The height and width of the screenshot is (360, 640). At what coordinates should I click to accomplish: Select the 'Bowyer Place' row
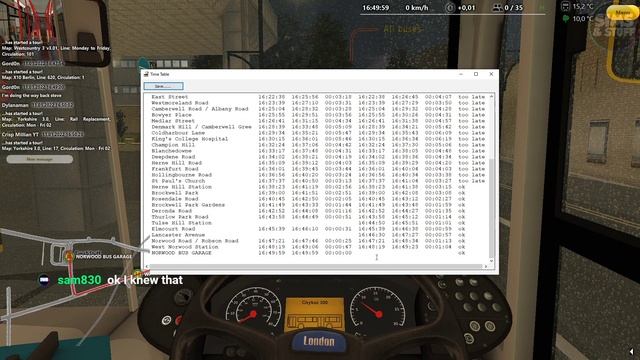click(318, 115)
